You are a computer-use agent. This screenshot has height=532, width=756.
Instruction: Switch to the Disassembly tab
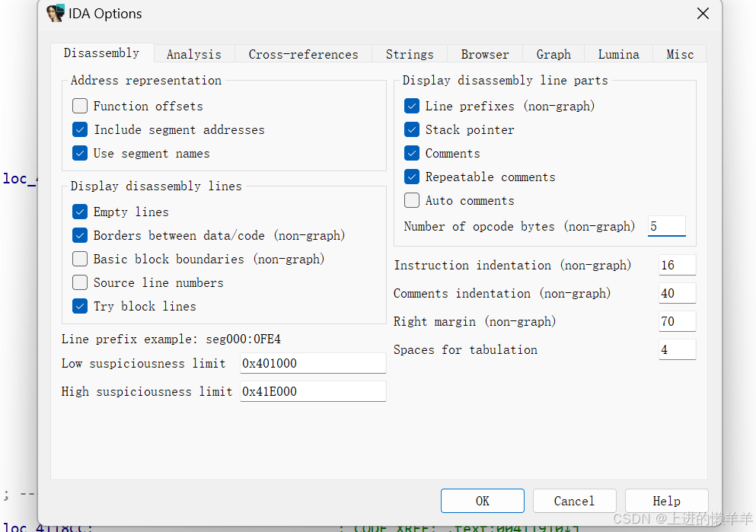coord(102,53)
